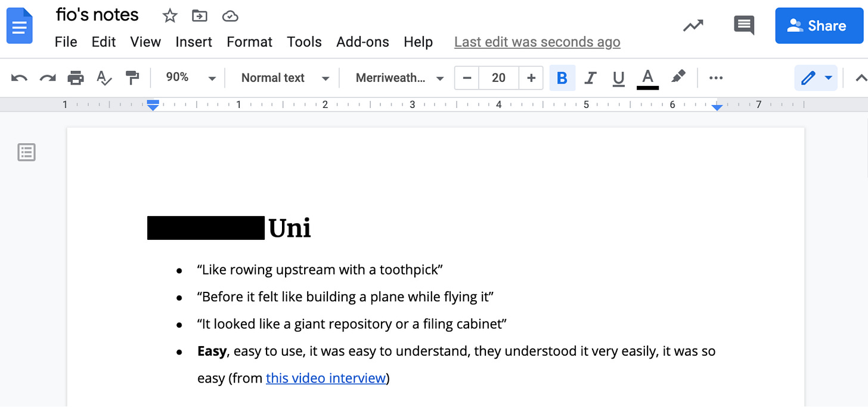Screen dimensions: 868x407
Task: Decrease font size with minus button
Action: pyautogui.click(x=467, y=78)
